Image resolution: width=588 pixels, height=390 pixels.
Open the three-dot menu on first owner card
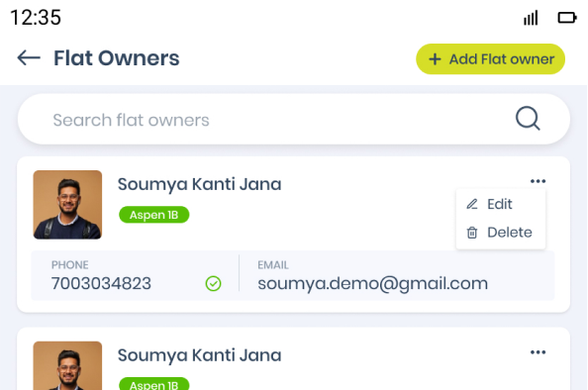pos(538,181)
